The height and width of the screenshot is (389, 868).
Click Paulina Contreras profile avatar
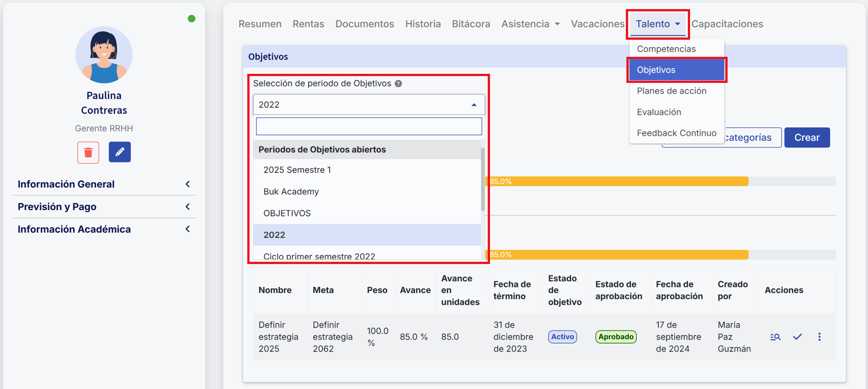104,55
